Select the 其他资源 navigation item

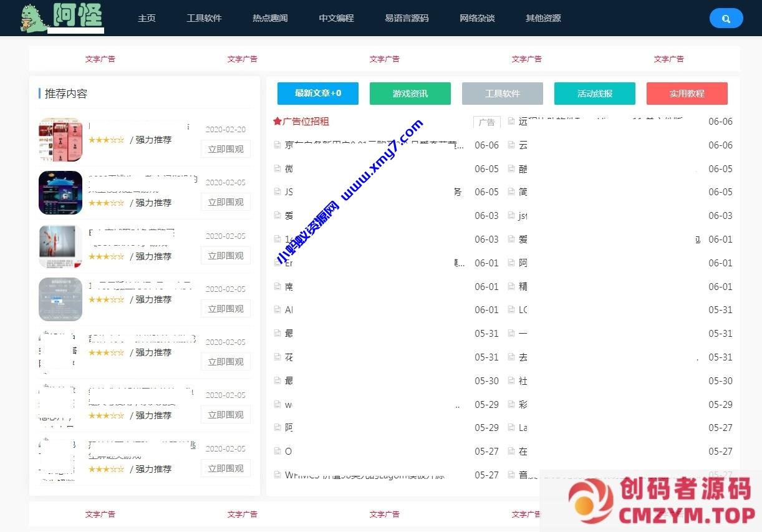543,19
